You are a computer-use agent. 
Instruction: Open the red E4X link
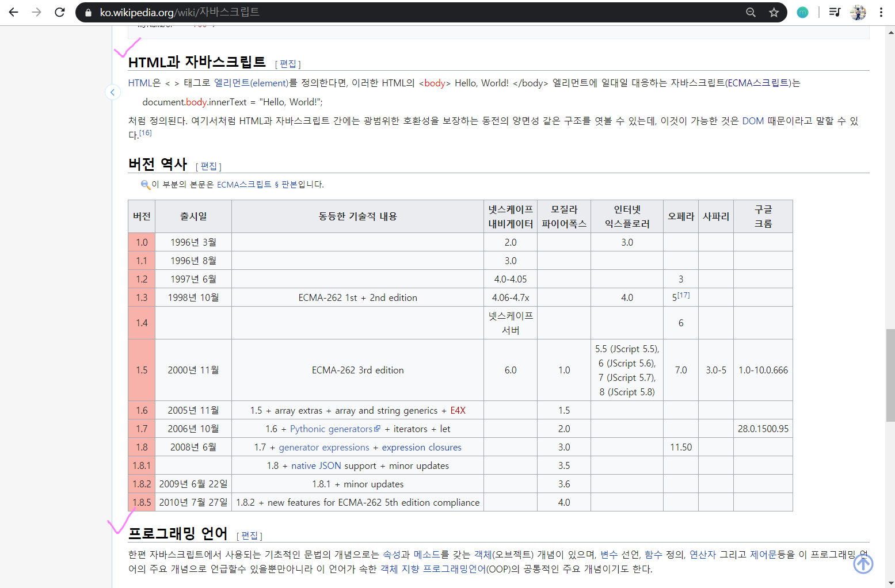[458, 410]
